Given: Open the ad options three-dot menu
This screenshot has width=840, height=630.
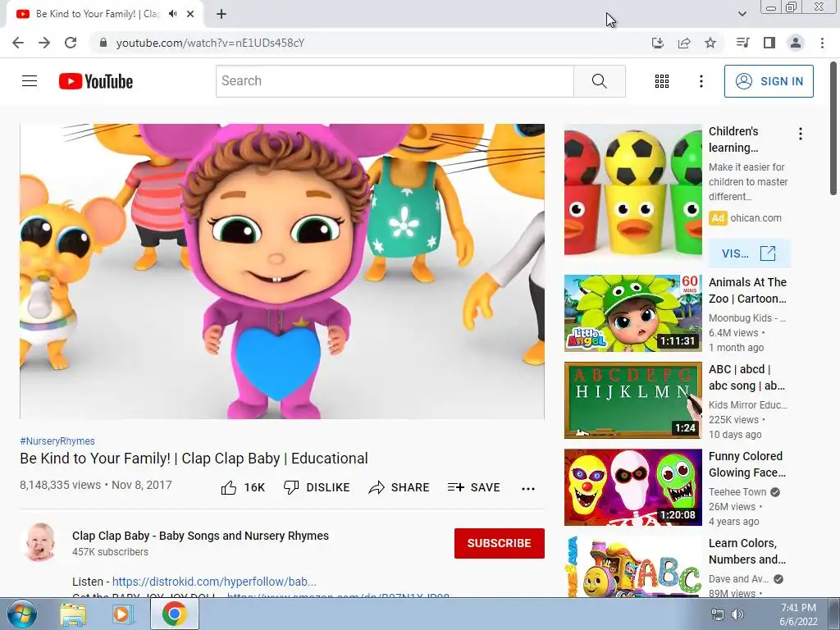Looking at the screenshot, I should 801,134.
